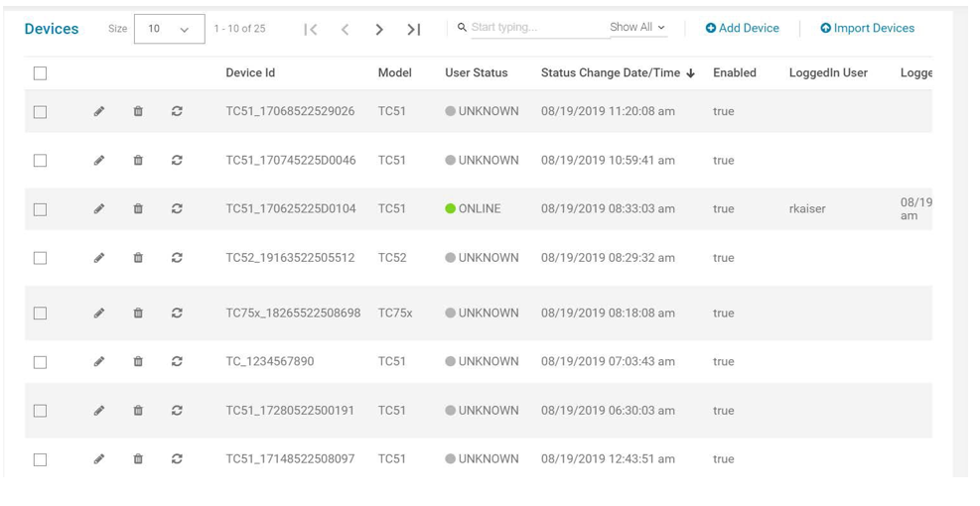Edit the TC52_19163522505512 device entry
The image size is (980, 506).
pos(99,258)
